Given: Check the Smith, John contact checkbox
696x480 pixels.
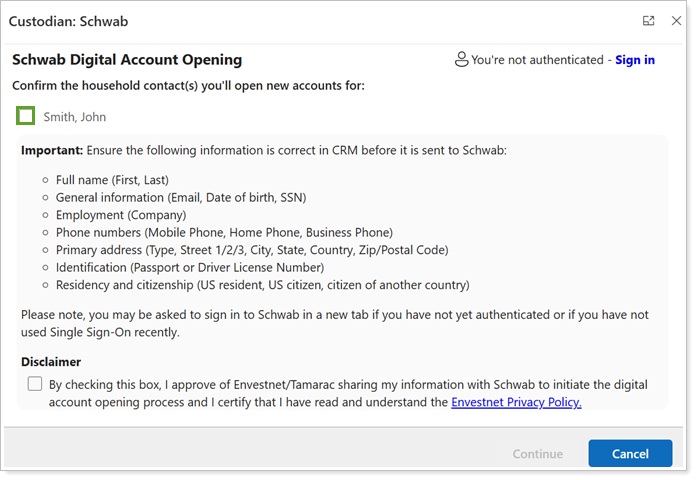Looking at the screenshot, I should [26, 117].
